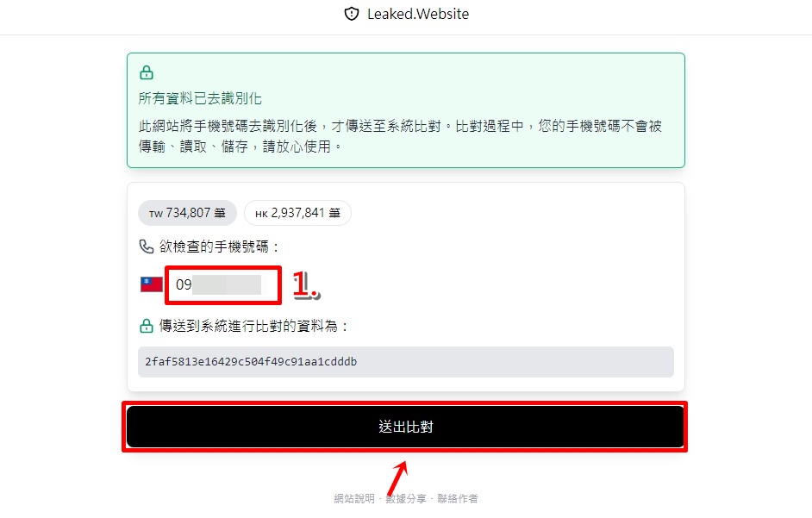
Task: Click the green lock icon in notice box
Action: coord(147,72)
